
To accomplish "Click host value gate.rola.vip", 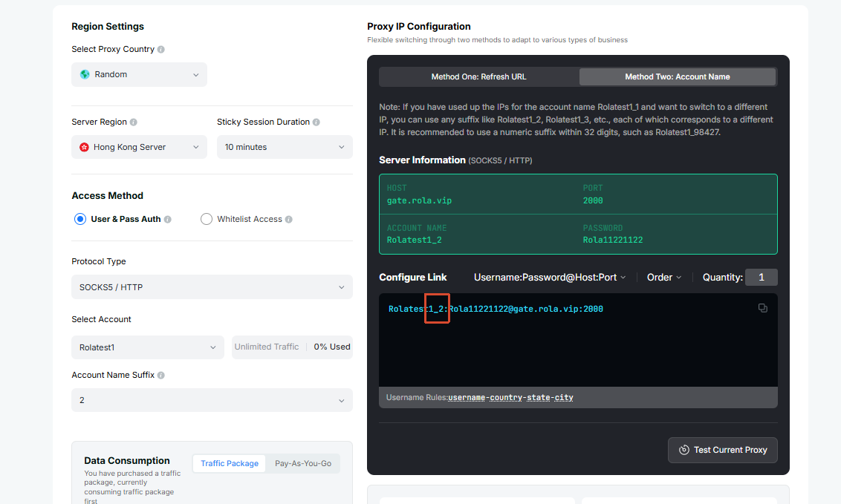I will pyautogui.click(x=420, y=201).
